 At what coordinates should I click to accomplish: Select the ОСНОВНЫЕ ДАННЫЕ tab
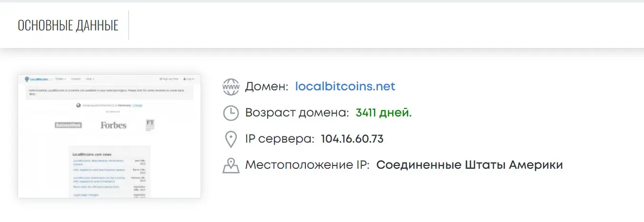click(x=68, y=26)
